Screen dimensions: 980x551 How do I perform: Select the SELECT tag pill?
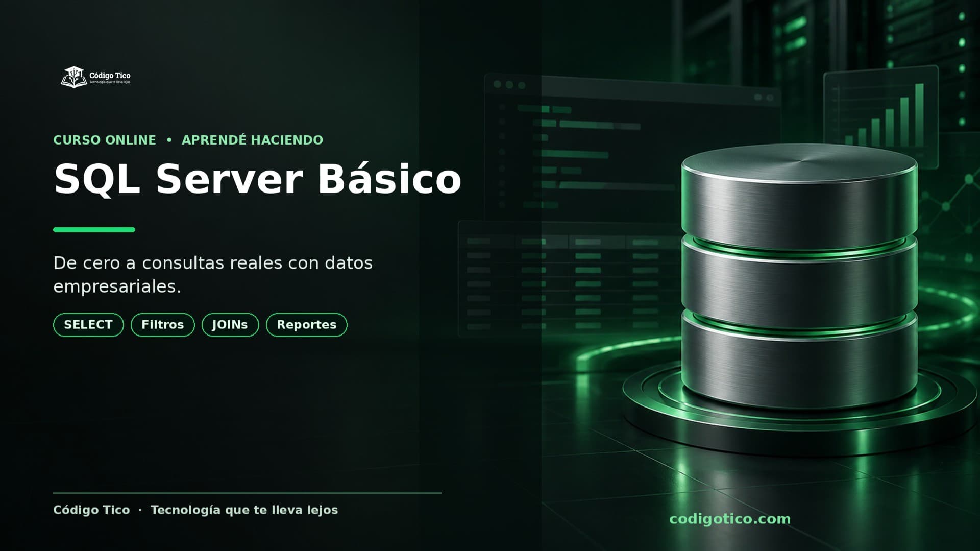88,325
